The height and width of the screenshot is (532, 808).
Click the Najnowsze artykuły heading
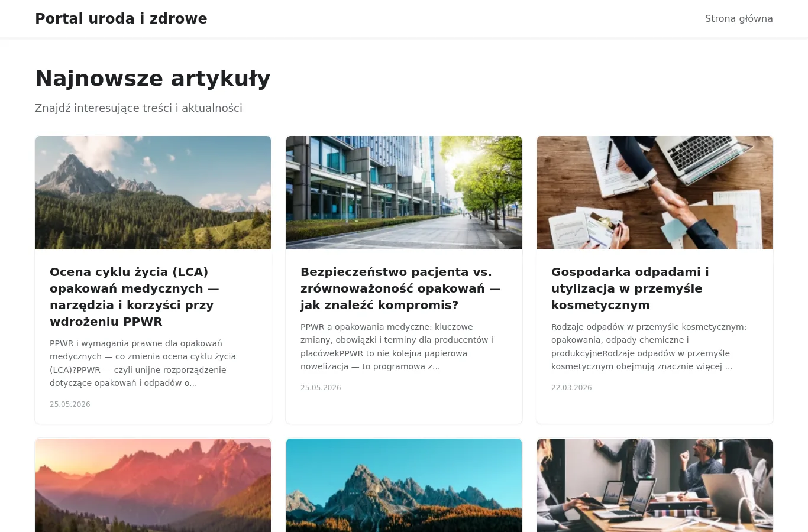coord(153,79)
